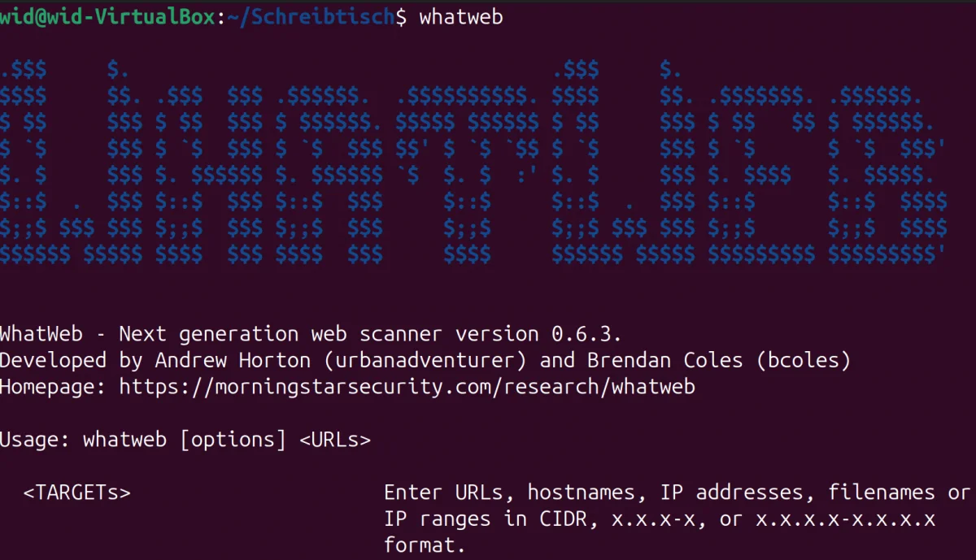Click the version number 0.6.3

tap(586, 333)
